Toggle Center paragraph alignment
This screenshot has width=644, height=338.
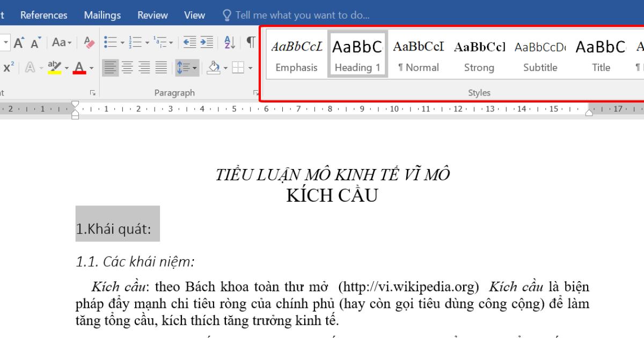click(x=128, y=68)
